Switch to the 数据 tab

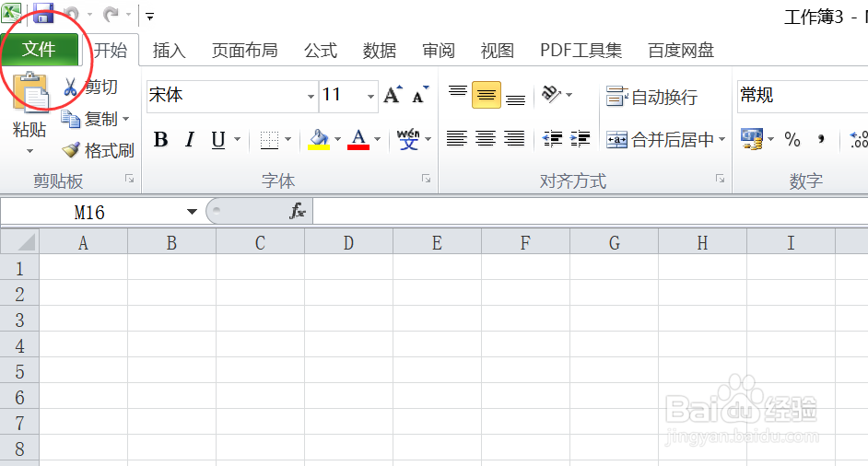pos(380,51)
